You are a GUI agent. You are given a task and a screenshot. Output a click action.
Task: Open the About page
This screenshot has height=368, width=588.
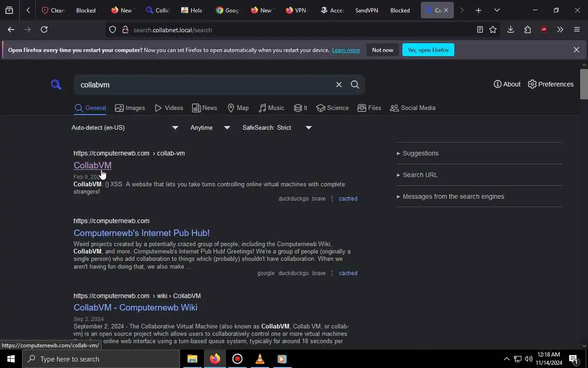(x=507, y=84)
